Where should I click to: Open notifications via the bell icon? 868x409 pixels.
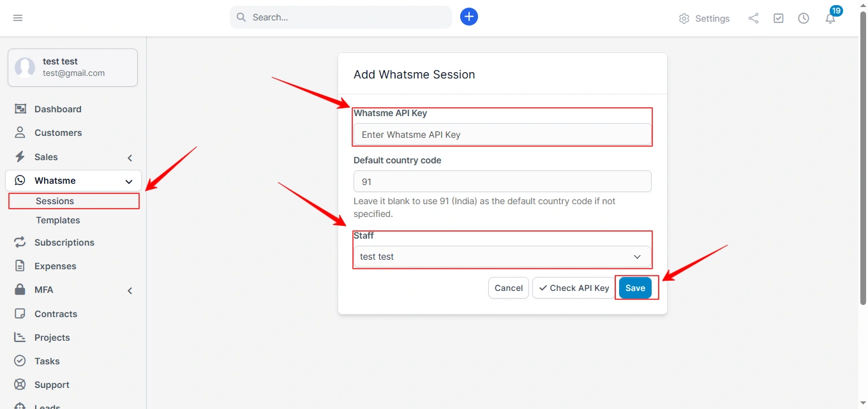[830, 18]
